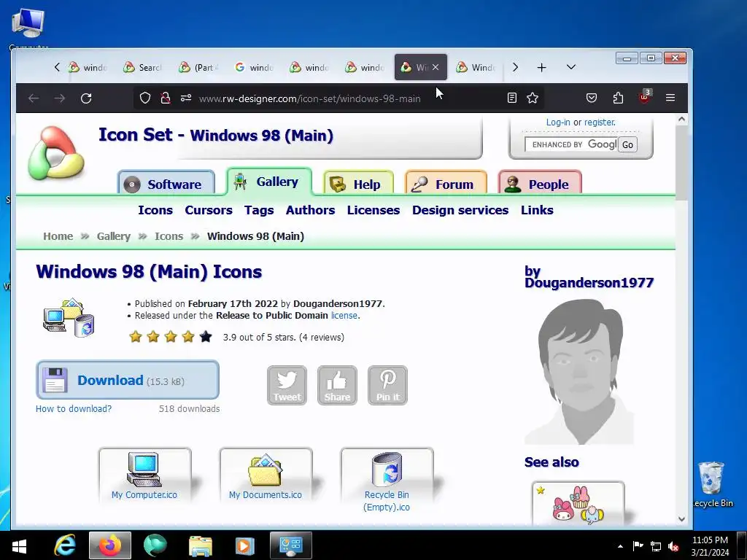
Task: Go to the Cursors submenu link
Action: click(x=209, y=210)
